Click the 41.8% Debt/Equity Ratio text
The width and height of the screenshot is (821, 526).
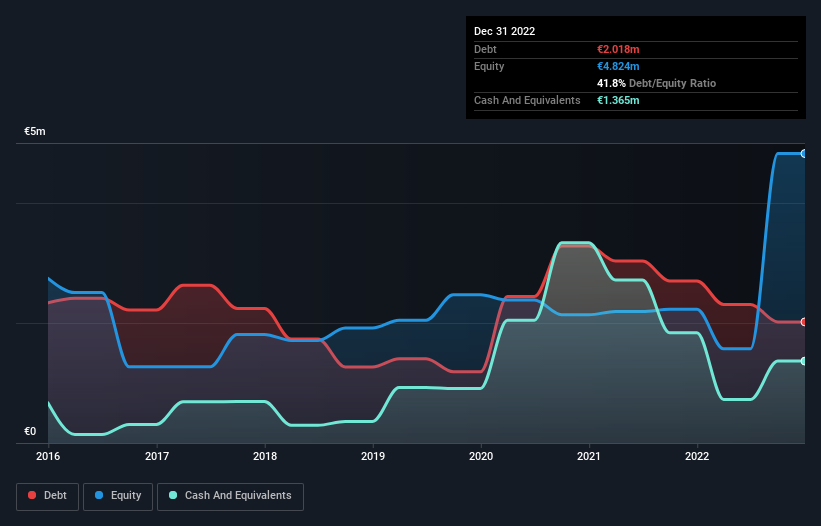click(656, 83)
